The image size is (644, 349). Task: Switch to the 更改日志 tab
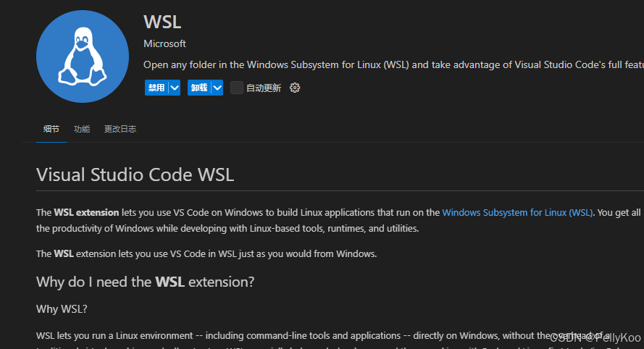(x=120, y=129)
